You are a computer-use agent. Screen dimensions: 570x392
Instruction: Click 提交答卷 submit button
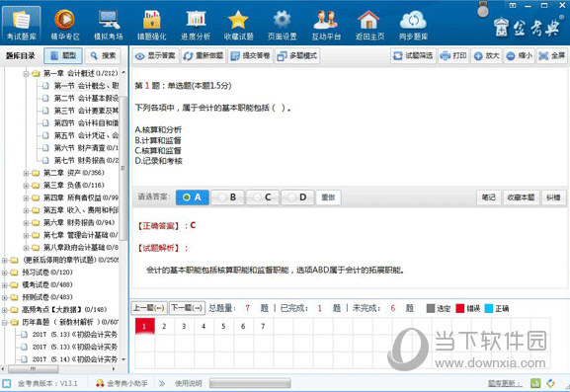click(251, 56)
